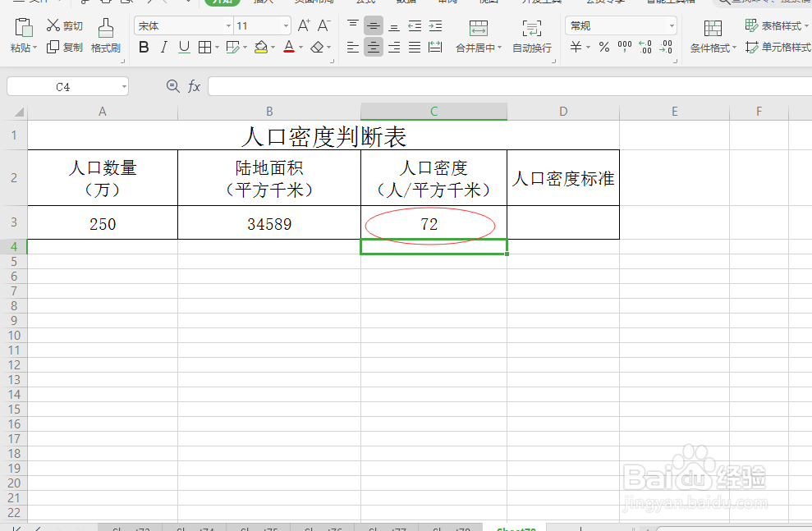Switch to the 插入 ribbon tab
This screenshot has width=812, height=531.
(264, 2)
